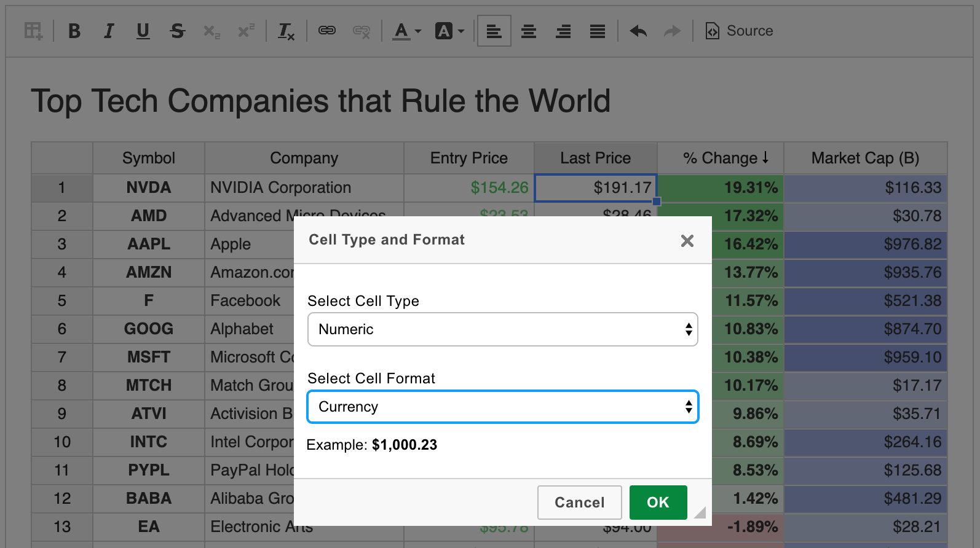980x548 pixels.
Task: Click the $116.33 market cap cell
Action: pos(866,188)
